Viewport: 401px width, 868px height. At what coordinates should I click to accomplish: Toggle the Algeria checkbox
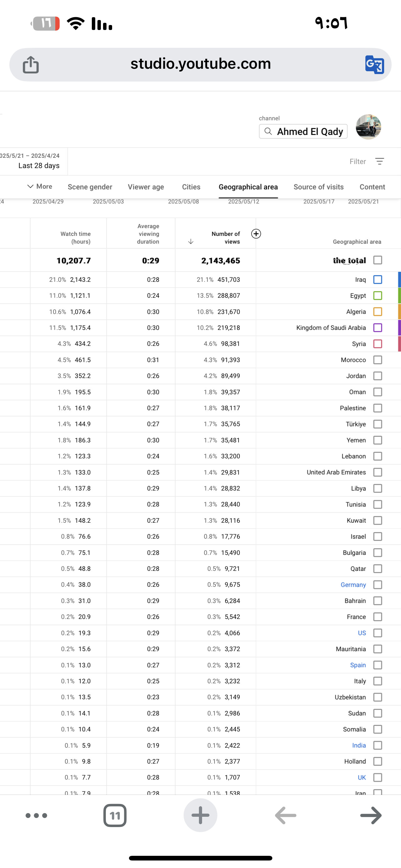378,312
